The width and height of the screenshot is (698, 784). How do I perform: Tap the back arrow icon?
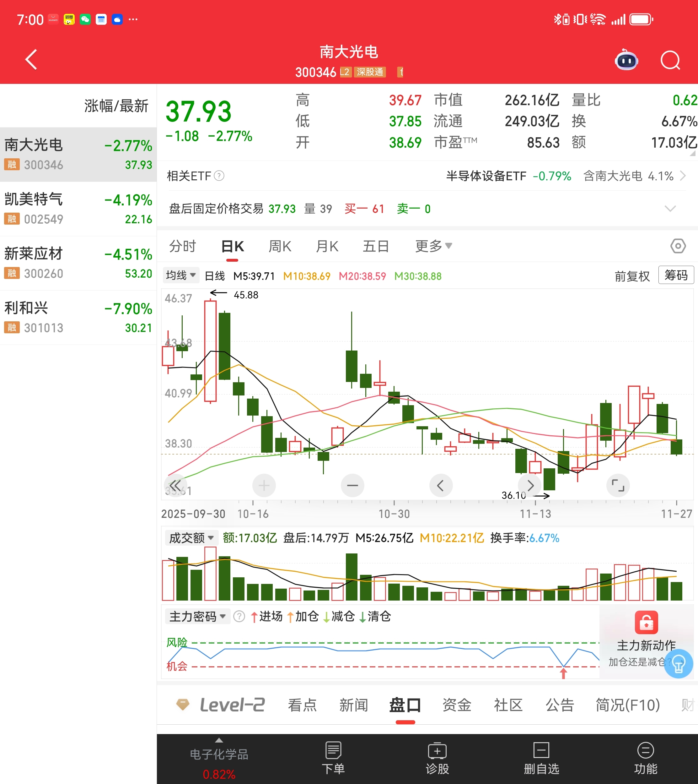pos(31,59)
